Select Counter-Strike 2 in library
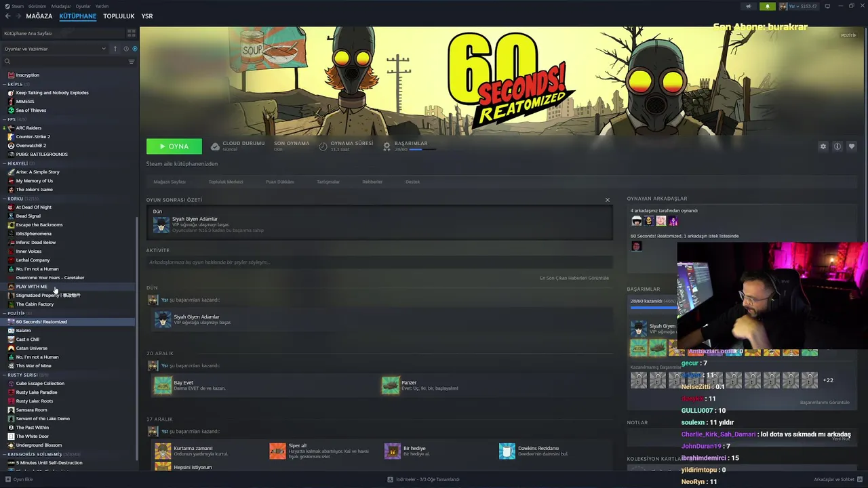The width and height of the screenshot is (868, 488). [33, 137]
